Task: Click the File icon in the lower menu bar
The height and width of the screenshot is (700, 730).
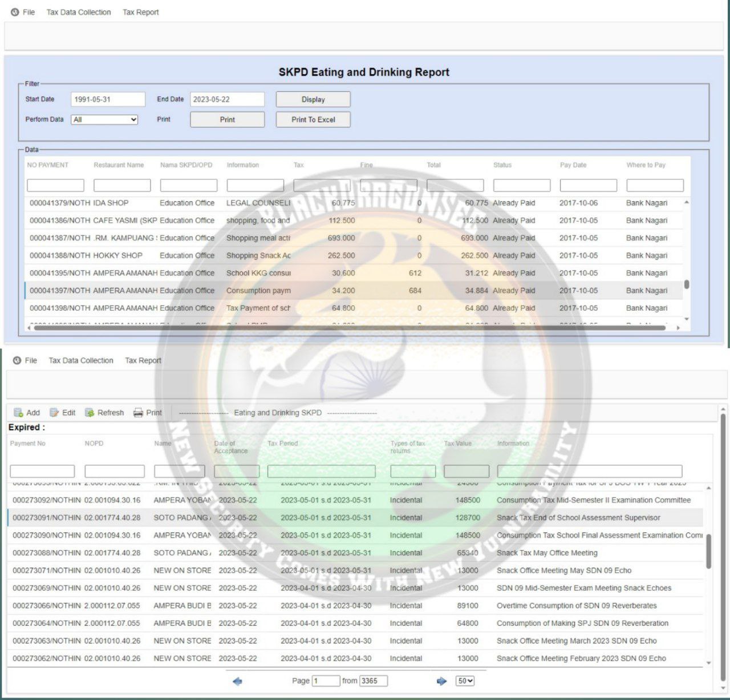Action: (x=17, y=360)
